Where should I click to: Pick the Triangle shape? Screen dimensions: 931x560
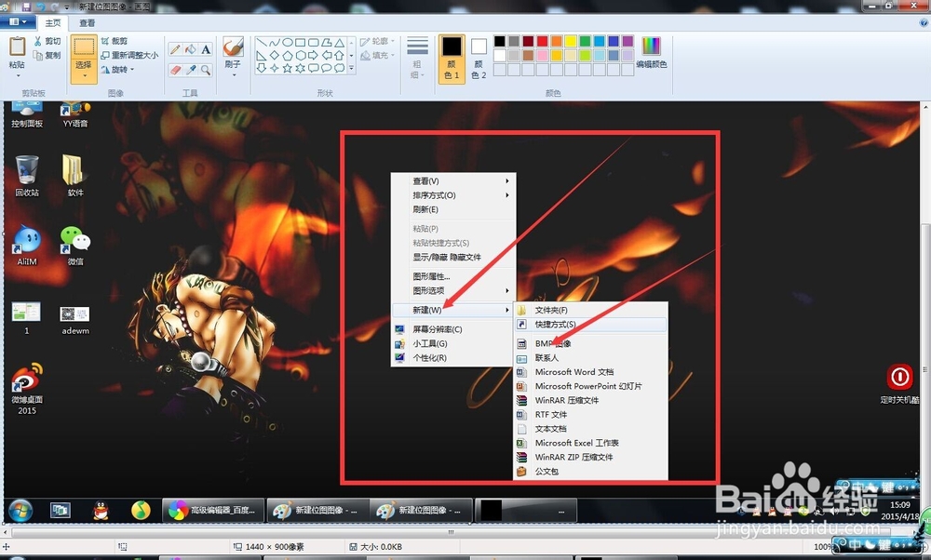[x=340, y=43]
